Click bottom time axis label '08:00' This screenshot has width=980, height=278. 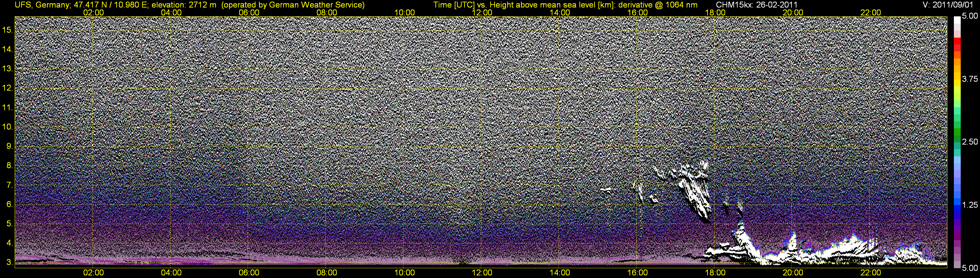[327, 273]
